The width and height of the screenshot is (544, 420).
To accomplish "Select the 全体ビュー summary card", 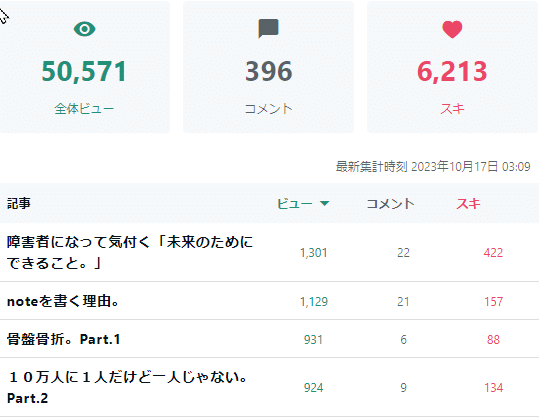I will 84,67.
